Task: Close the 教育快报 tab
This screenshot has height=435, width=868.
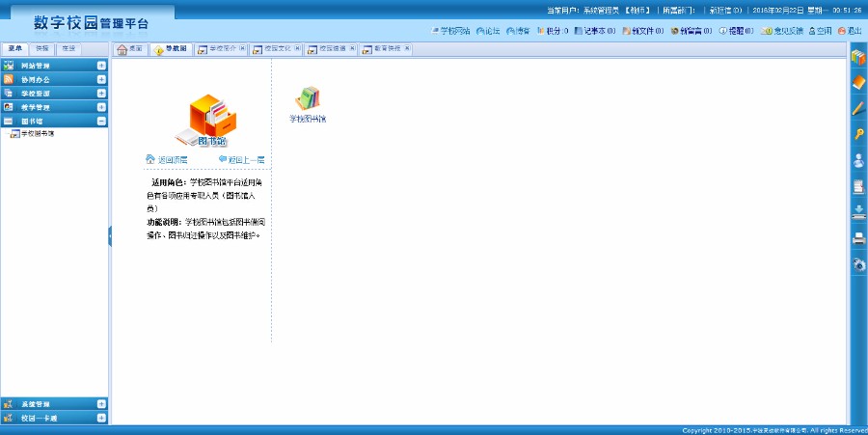Action: click(x=407, y=48)
